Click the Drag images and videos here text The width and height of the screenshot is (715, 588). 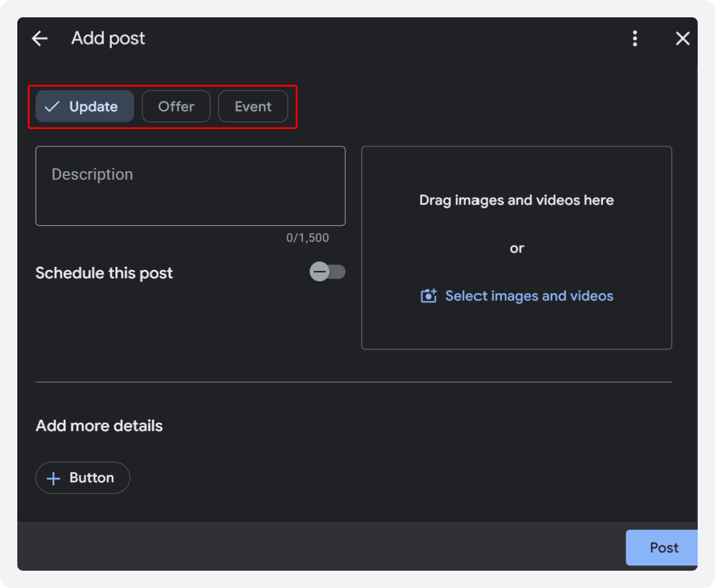[517, 200]
